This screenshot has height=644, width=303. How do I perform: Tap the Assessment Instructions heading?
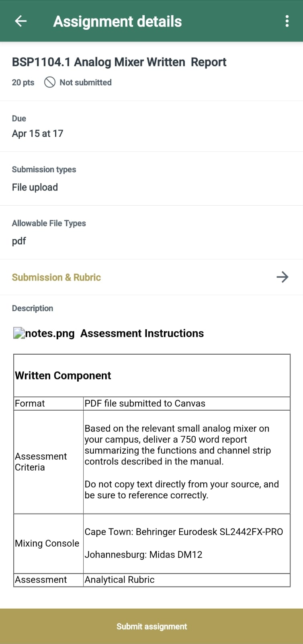coord(142,333)
